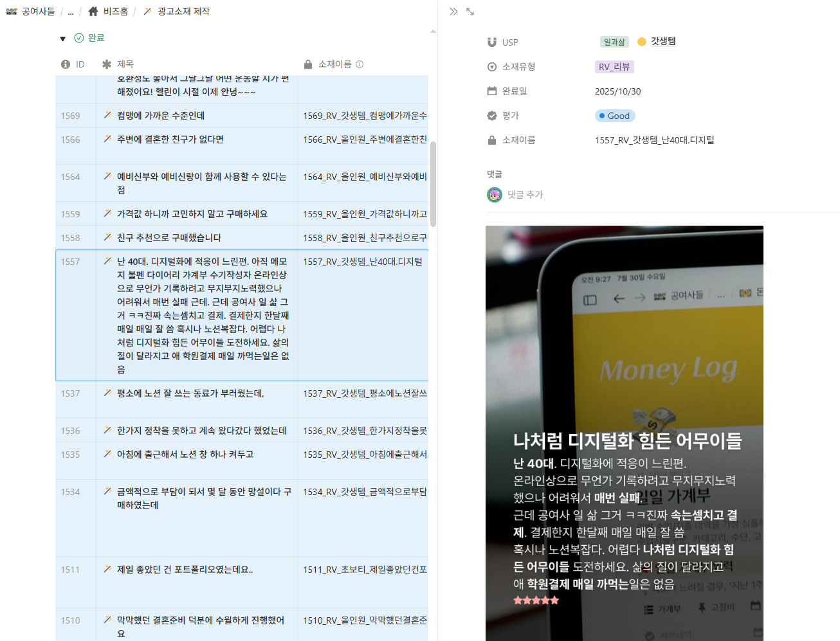Open the page titled 평소에 노션 잘 쓰는 동료가 부러웠는데

coord(190,393)
